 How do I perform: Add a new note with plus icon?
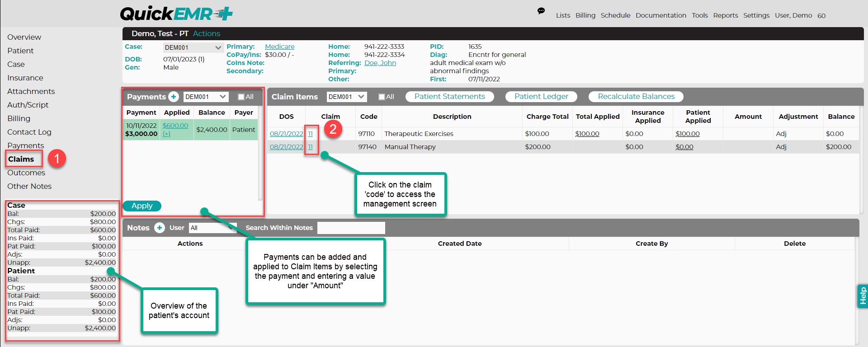pos(159,228)
